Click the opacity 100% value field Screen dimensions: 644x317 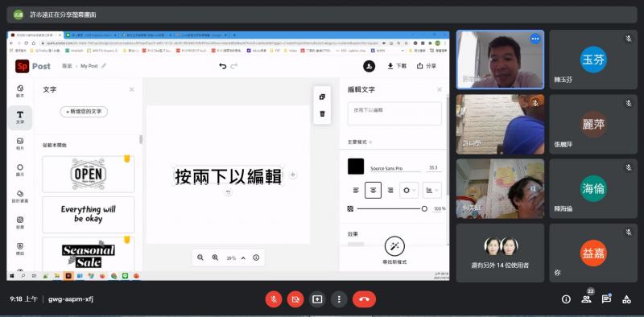440,209
